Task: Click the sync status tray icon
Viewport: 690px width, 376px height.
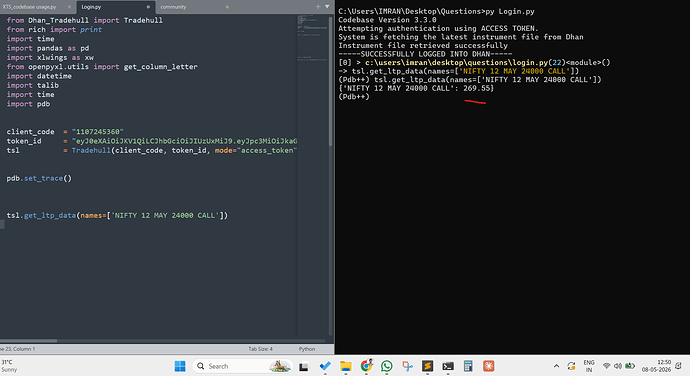Action: pos(571,366)
